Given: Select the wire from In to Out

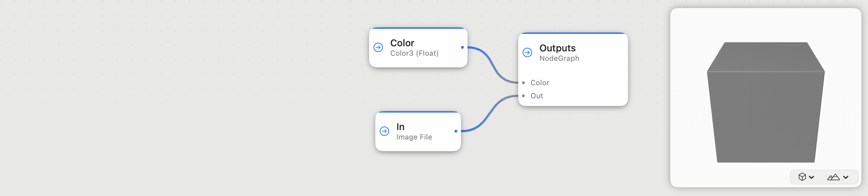Looking at the screenshot, I should [490, 114].
